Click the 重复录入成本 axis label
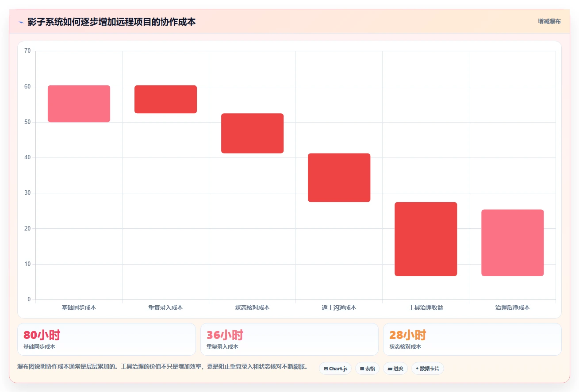The width and height of the screenshot is (579, 392). point(165,307)
